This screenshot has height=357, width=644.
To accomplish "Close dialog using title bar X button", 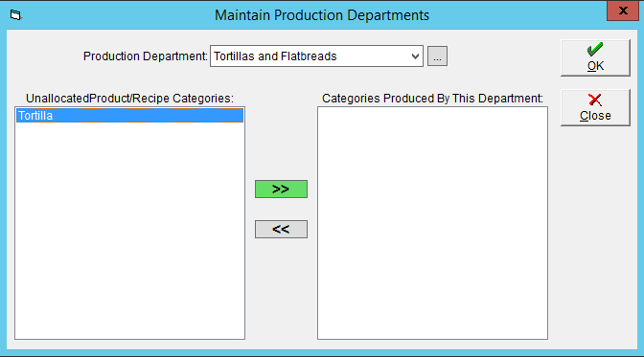I will coord(623,11).
